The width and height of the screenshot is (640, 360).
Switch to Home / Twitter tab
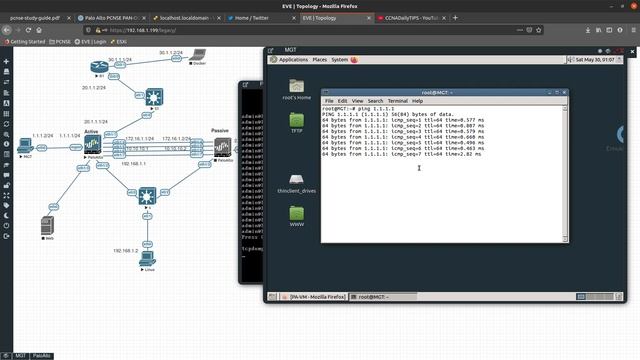(x=261, y=18)
